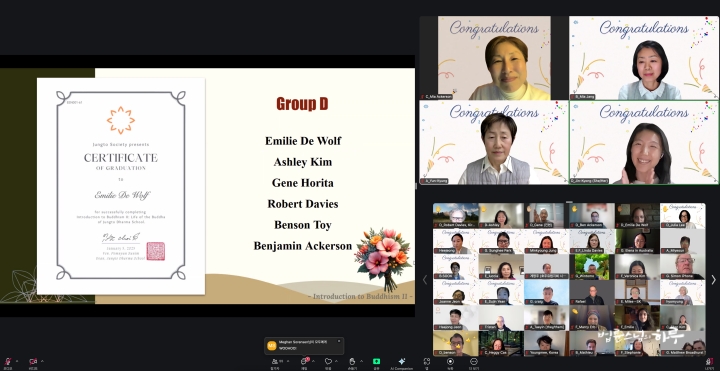Expand the microphone options arrow

[x=17, y=361]
